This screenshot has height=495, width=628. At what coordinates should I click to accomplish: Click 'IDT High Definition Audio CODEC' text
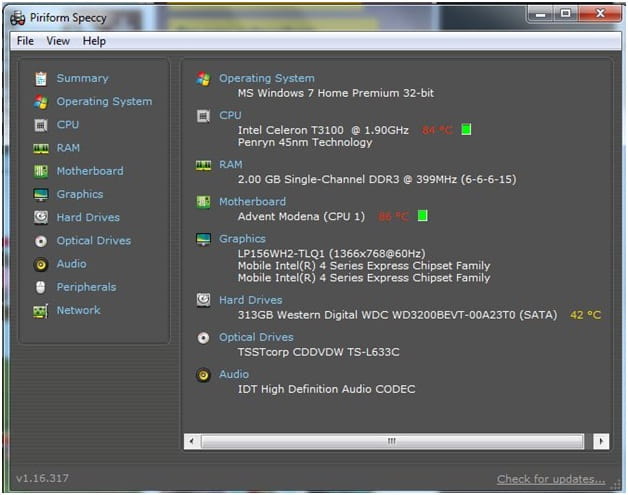pyautogui.click(x=326, y=389)
